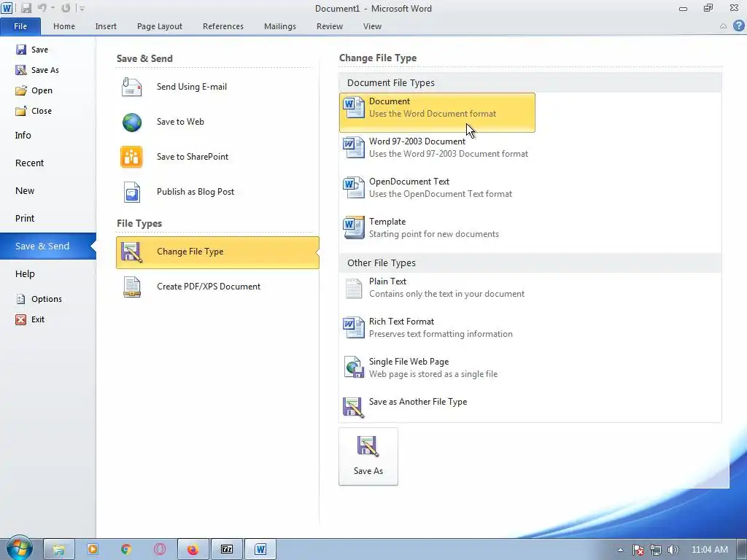Image resolution: width=747 pixels, height=560 pixels.
Task: Select Print in the sidebar
Action: [25, 218]
